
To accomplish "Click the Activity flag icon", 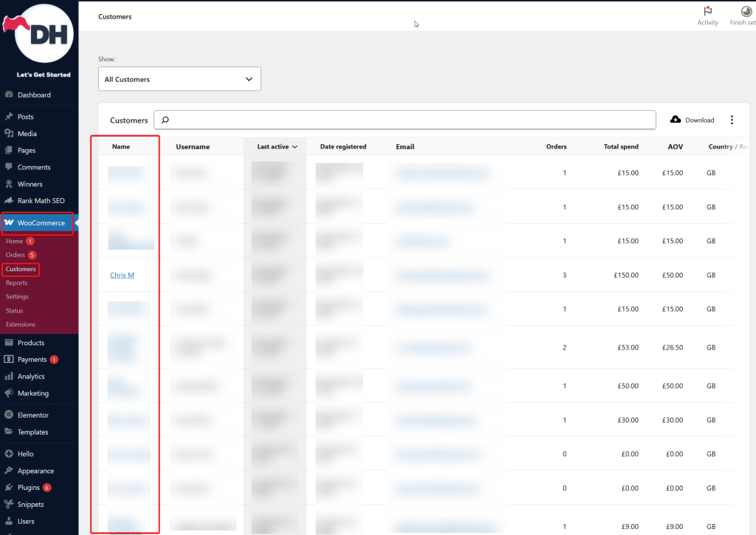I will coord(707,12).
